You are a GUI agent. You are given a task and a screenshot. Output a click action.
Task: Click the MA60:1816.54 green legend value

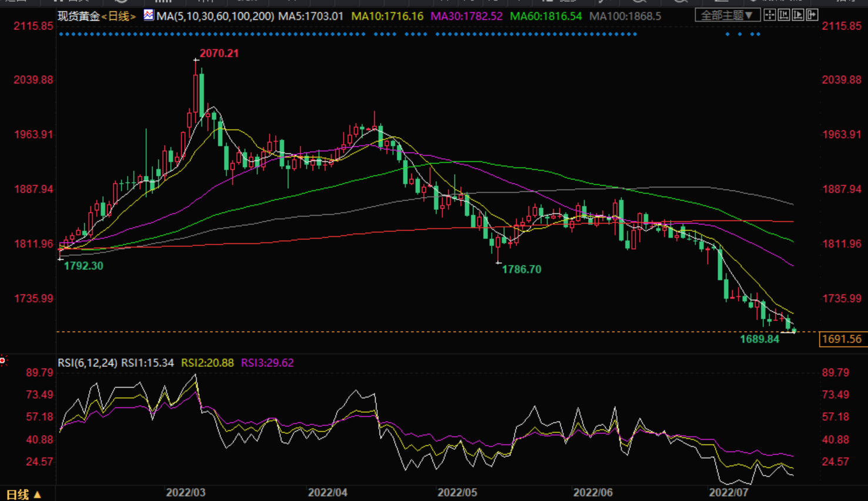click(x=545, y=16)
